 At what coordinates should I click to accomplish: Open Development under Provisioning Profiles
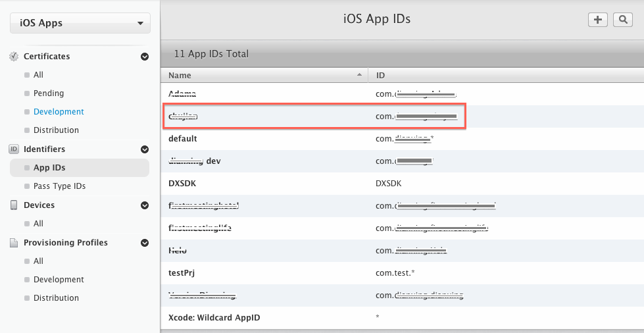coord(59,280)
